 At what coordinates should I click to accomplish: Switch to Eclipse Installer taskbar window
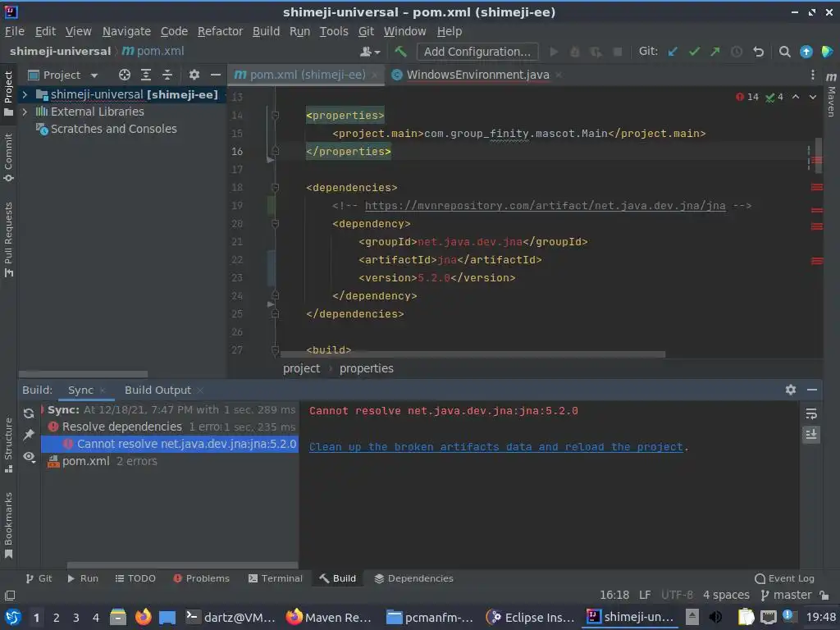pyautogui.click(x=531, y=617)
